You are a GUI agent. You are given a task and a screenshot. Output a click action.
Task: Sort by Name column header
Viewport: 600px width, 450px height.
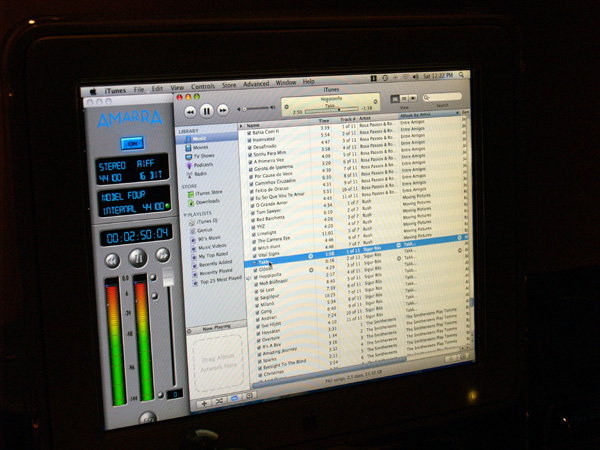click(x=277, y=124)
